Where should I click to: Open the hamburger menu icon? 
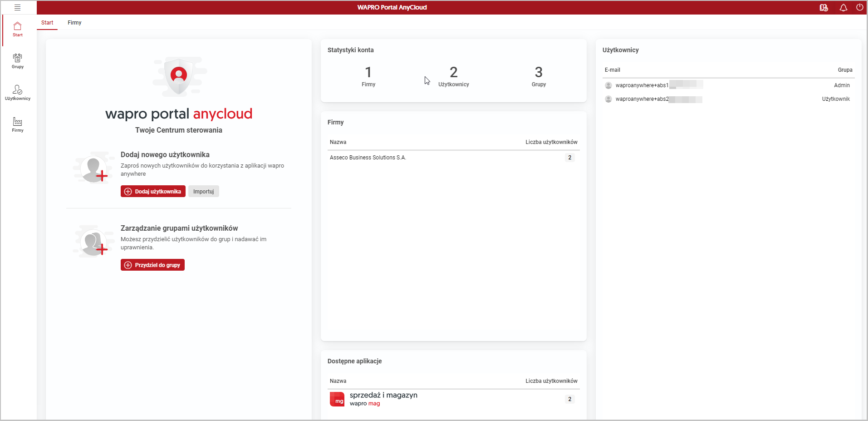click(17, 7)
